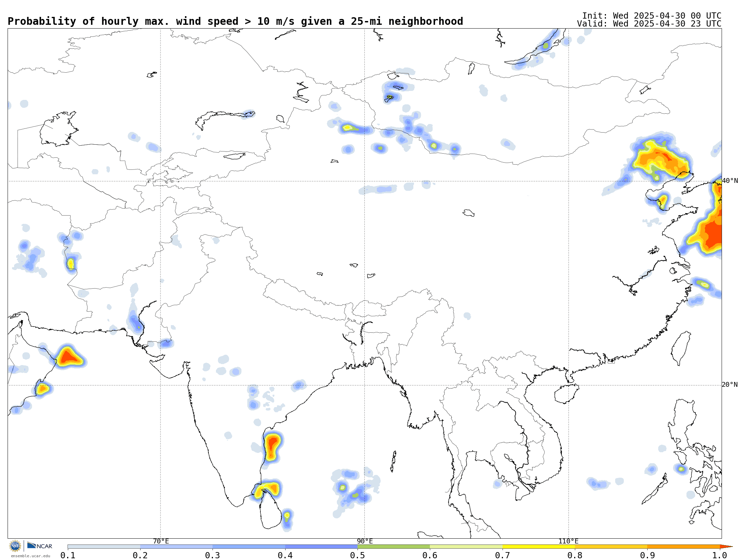Click the 0.1 colorbar tick label

click(x=68, y=555)
